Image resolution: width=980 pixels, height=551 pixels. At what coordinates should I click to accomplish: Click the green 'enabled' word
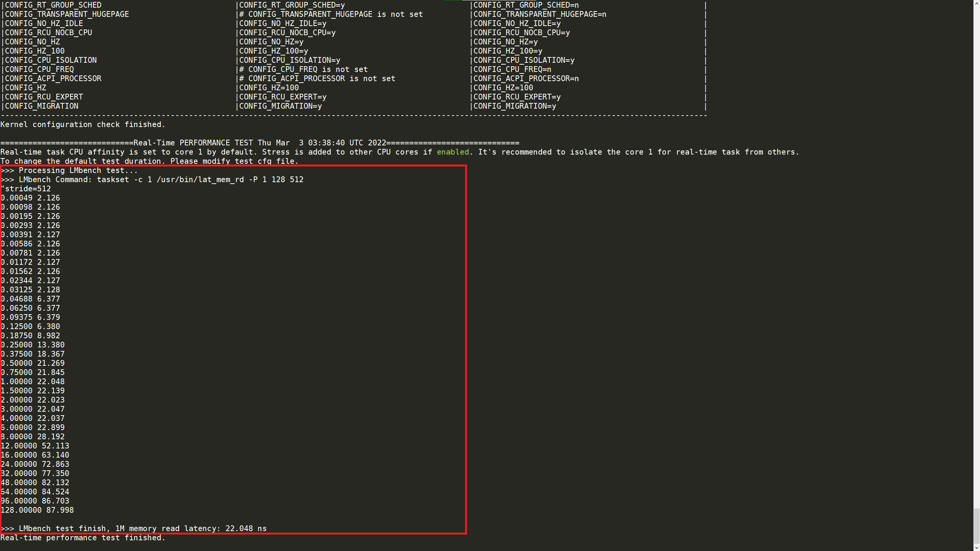452,152
